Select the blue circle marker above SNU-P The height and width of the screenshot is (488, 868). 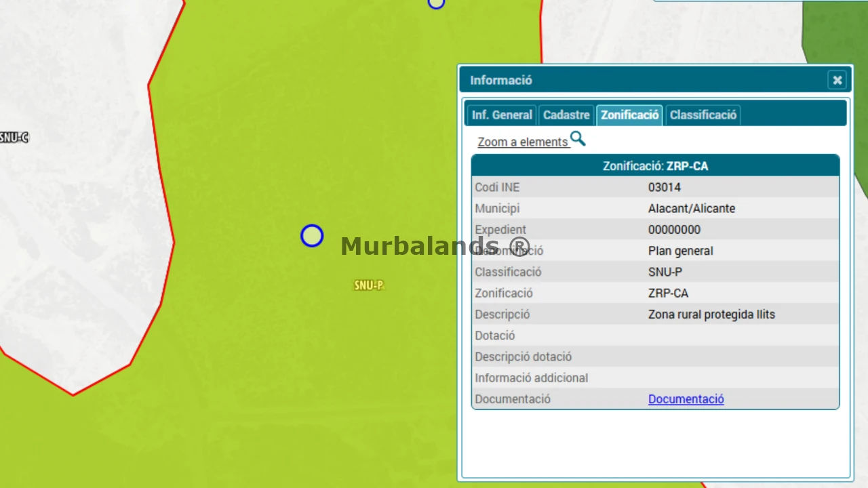click(312, 236)
